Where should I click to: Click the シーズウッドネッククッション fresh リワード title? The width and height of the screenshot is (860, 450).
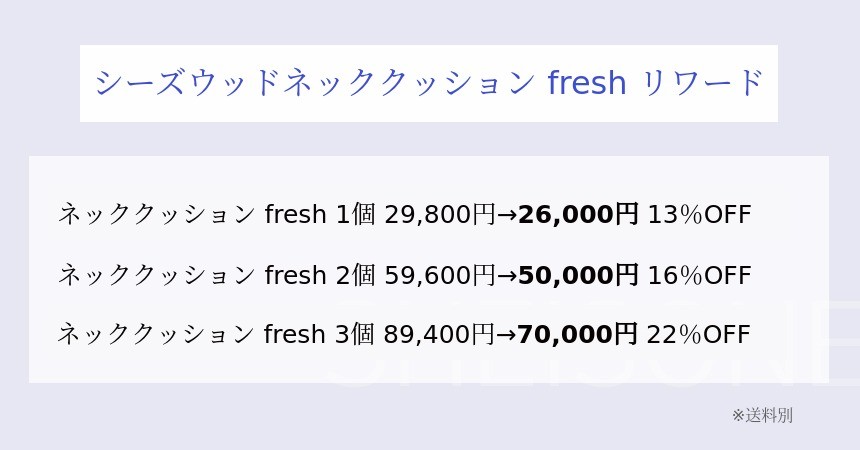point(429,83)
